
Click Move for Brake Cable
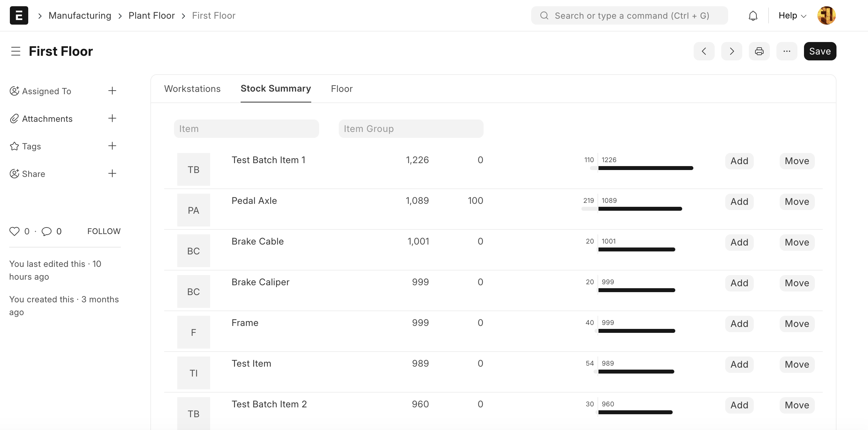796,242
